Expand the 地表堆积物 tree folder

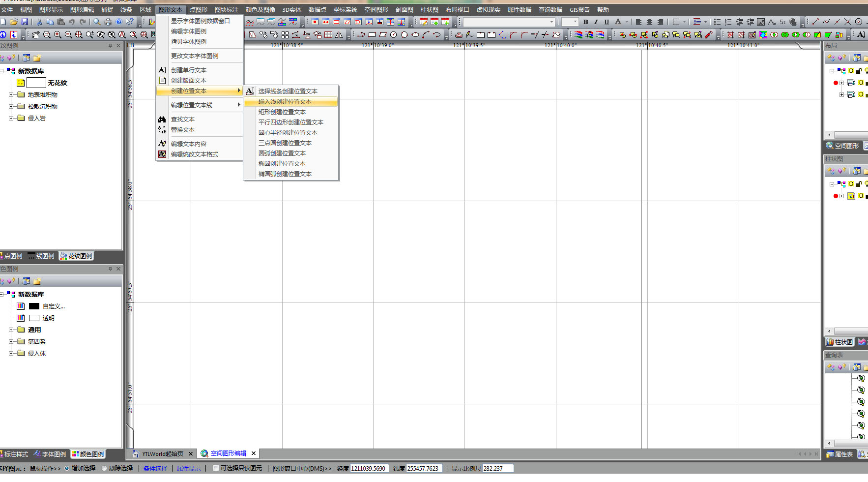(11, 94)
